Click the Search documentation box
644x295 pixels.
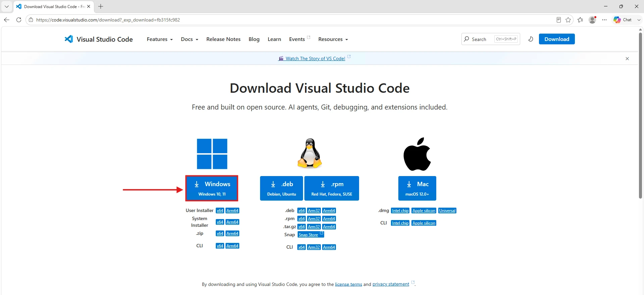click(x=491, y=39)
